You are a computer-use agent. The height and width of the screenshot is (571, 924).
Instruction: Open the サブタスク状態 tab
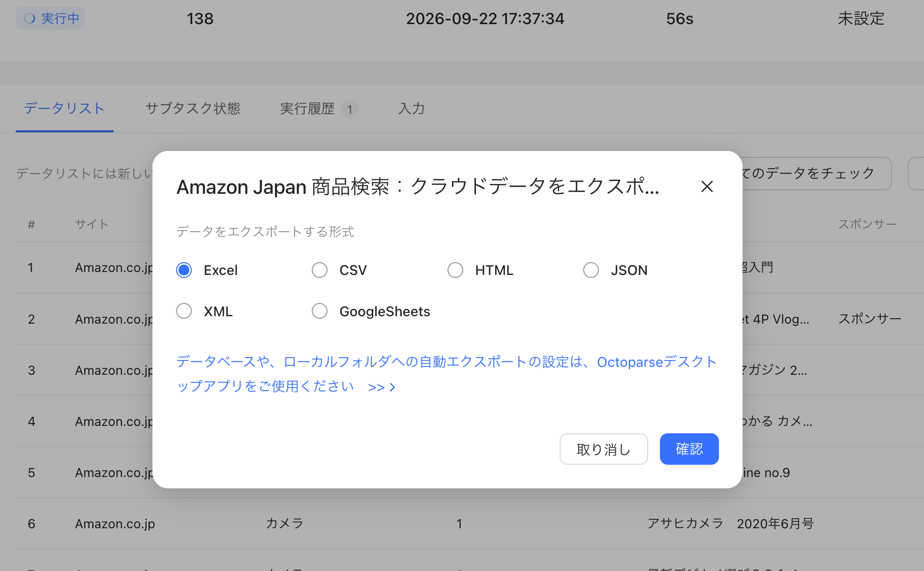[193, 108]
